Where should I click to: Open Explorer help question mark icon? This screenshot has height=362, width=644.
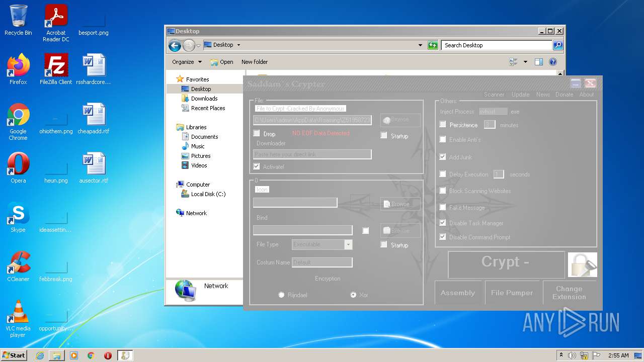coord(553,62)
